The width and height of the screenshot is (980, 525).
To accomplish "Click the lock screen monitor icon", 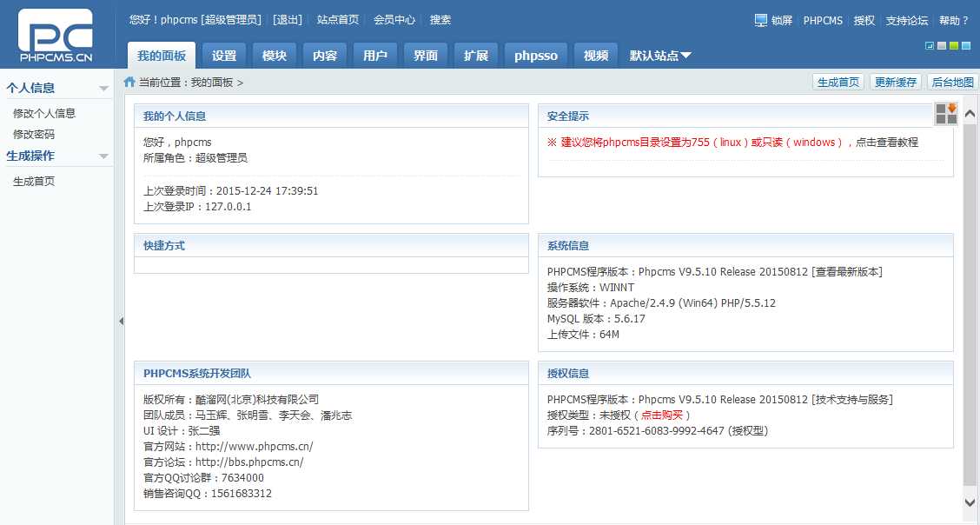I will click(x=760, y=21).
